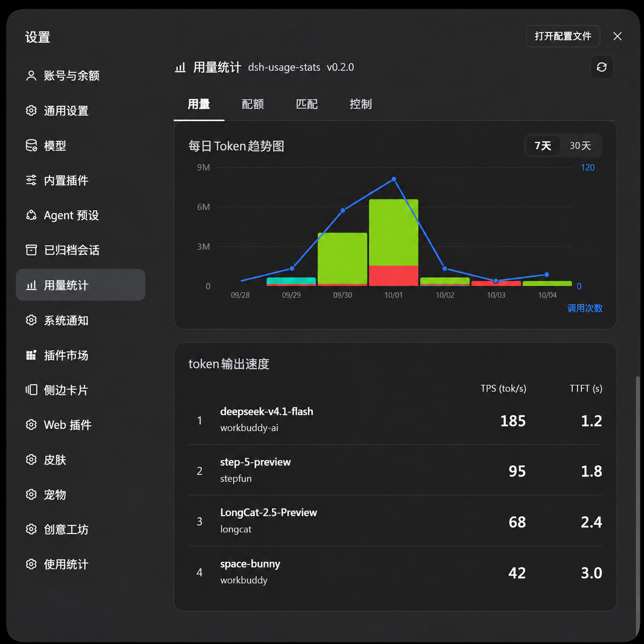
Task: Click the 10/01 bar in the chart
Action: [x=393, y=242]
